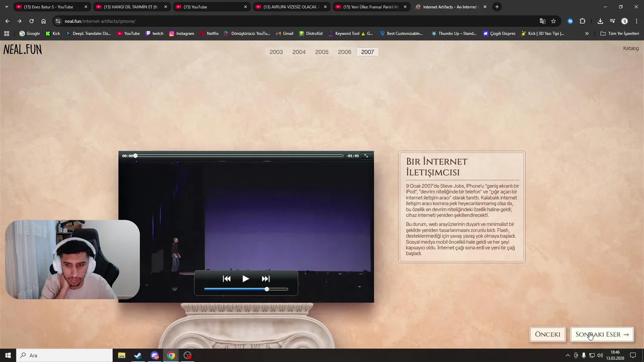The height and width of the screenshot is (362, 644).
Task: Close the Internet Artifacts tab
Action: point(486,7)
